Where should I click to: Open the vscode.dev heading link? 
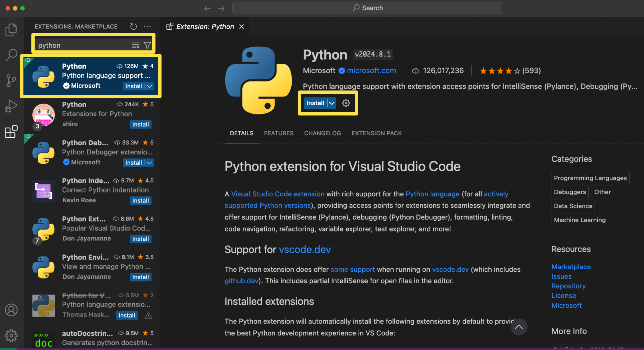pyautogui.click(x=305, y=250)
